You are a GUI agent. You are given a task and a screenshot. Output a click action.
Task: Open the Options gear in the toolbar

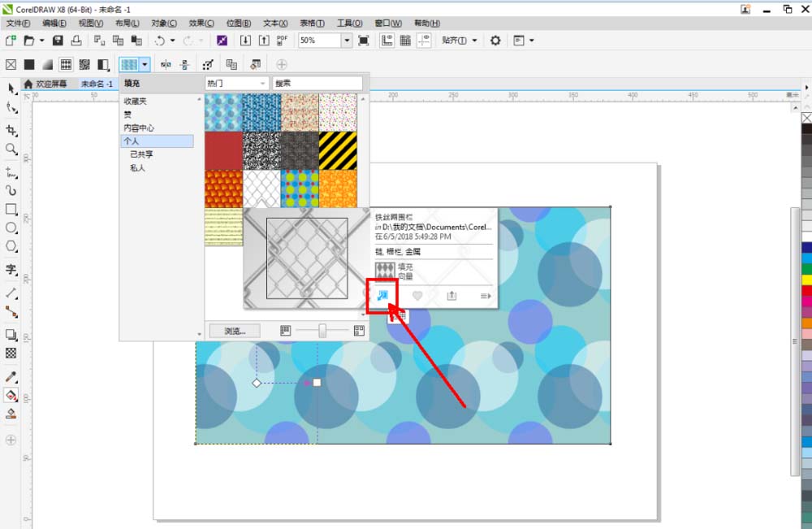point(495,40)
